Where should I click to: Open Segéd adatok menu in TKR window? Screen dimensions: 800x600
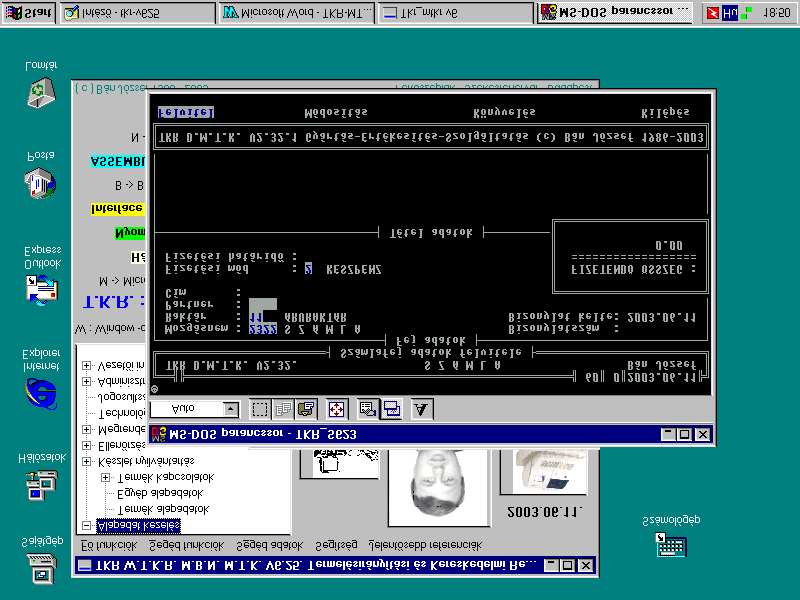[269, 545]
